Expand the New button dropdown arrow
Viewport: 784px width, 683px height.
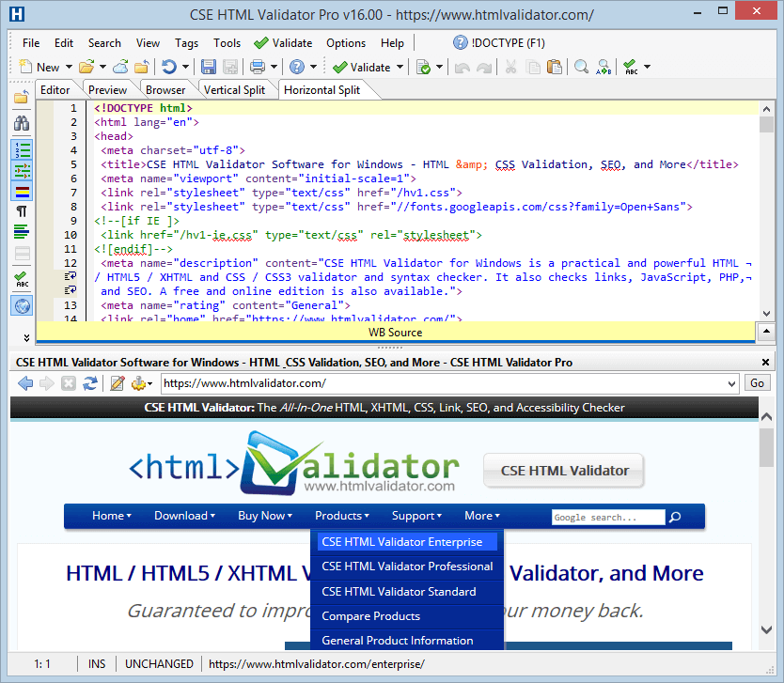[69, 67]
